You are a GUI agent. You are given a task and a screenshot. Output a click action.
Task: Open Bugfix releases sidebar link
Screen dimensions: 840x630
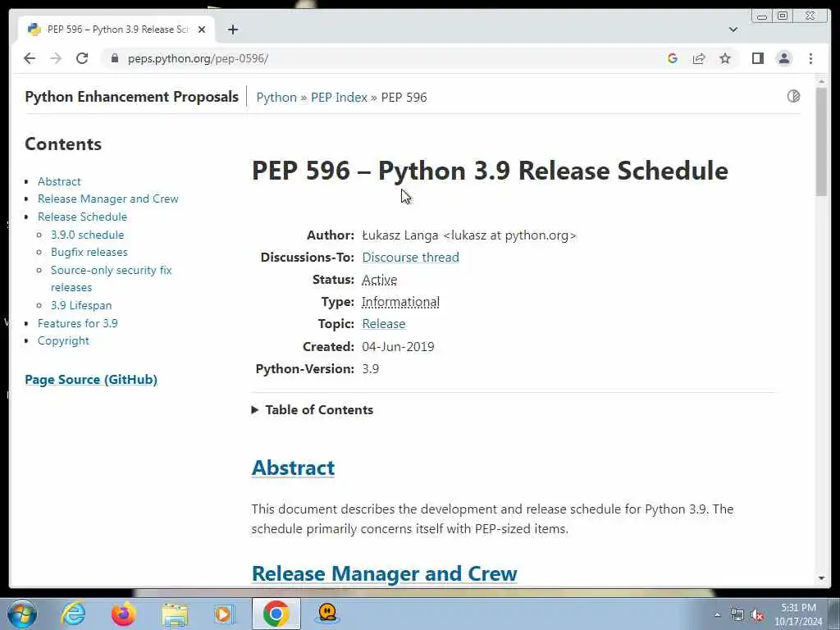click(x=89, y=252)
